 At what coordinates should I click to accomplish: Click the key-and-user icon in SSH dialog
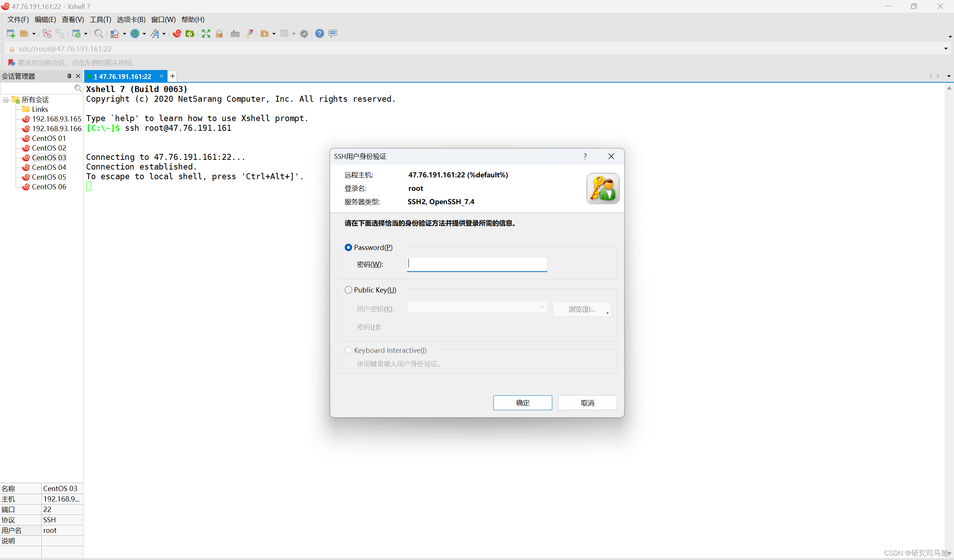(603, 189)
